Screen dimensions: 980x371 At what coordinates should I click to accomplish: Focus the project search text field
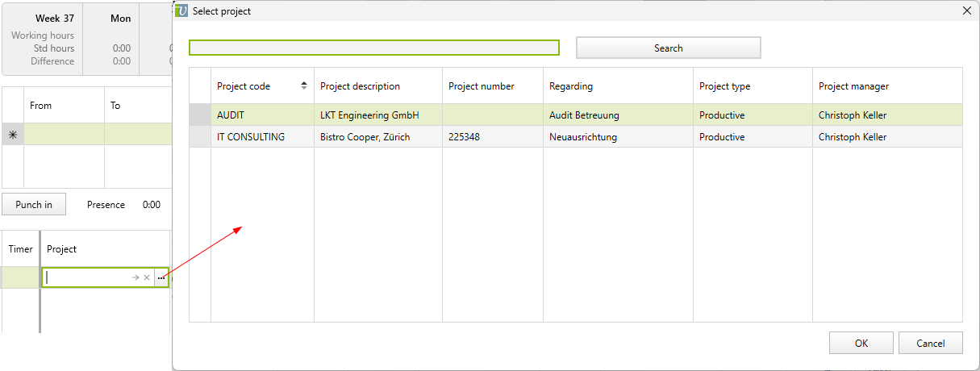click(x=374, y=48)
